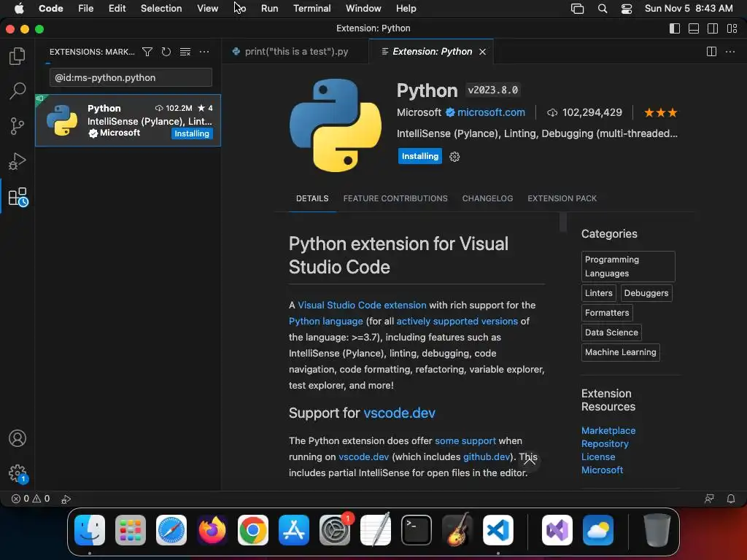Open the Microsoft resource link
The image size is (747, 560).
(602, 470)
